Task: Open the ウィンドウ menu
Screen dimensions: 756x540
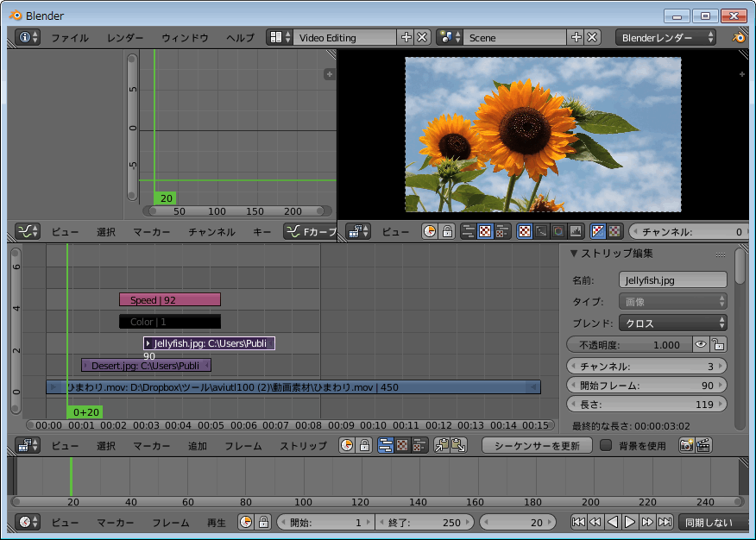Action: (x=185, y=38)
